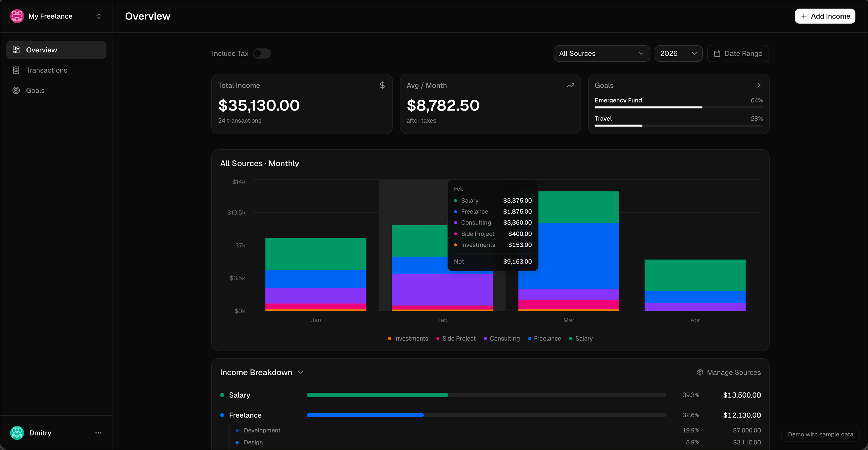The height and width of the screenshot is (450, 868).
Task: Click the My Freelance workspace avatar
Action: (x=17, y=16)
